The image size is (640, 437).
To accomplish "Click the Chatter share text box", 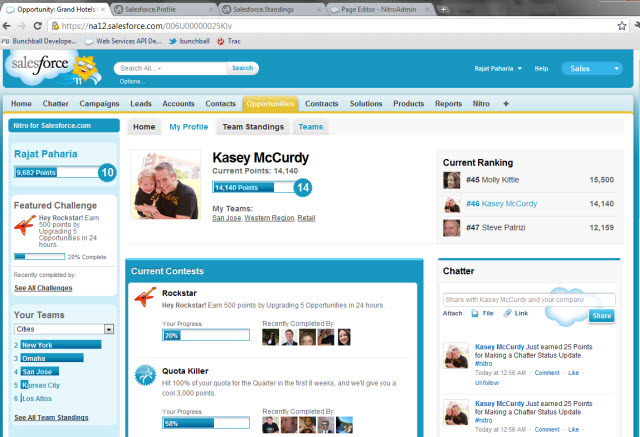I will coord(529,299).
